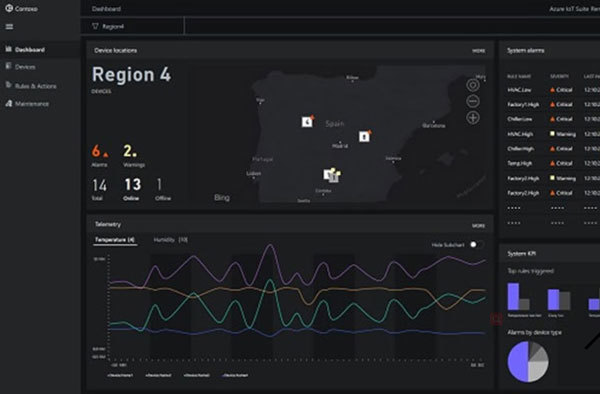The image size is (600, 394).
Task: Go to Rules & Actions page
Action: [x=31, y=86]
